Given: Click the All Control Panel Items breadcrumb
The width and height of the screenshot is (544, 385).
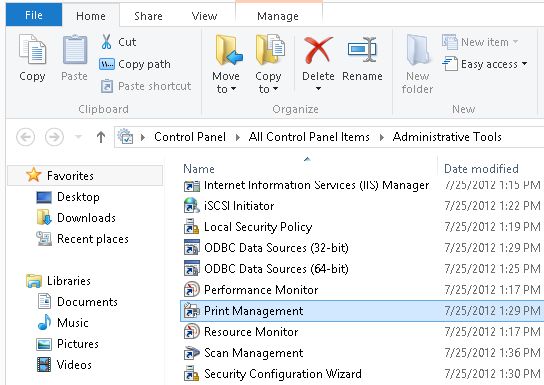Looking at the screenshot, I should [309, 137].
